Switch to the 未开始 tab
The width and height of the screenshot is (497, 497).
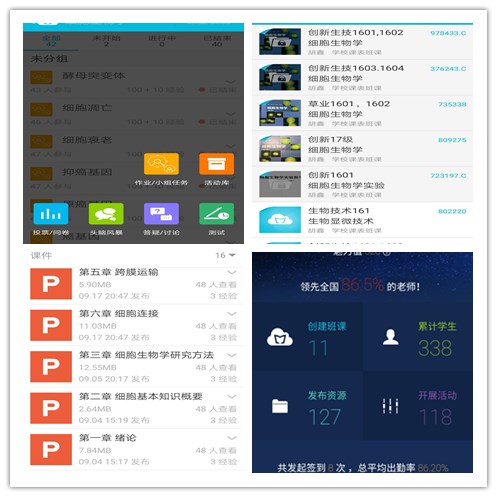106,41
